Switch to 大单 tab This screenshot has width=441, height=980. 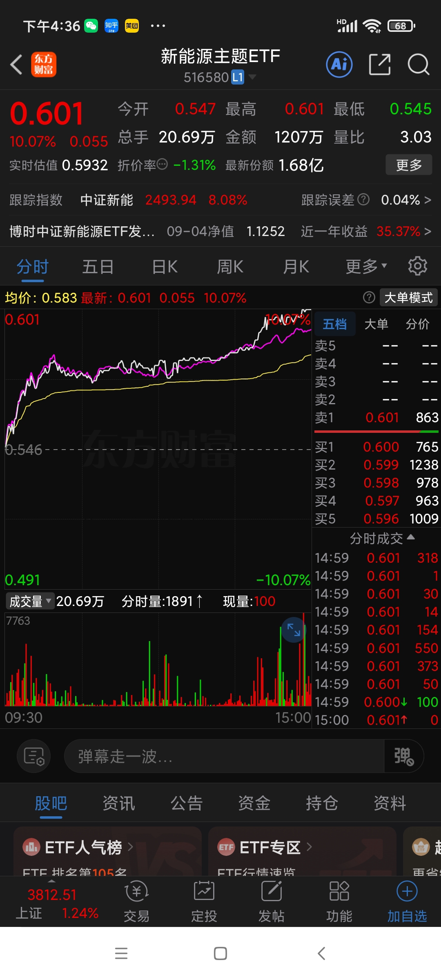pos(376,324)
